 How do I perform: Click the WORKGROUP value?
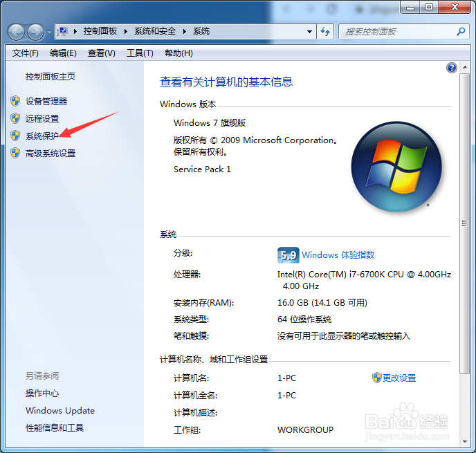coord(305,430)
